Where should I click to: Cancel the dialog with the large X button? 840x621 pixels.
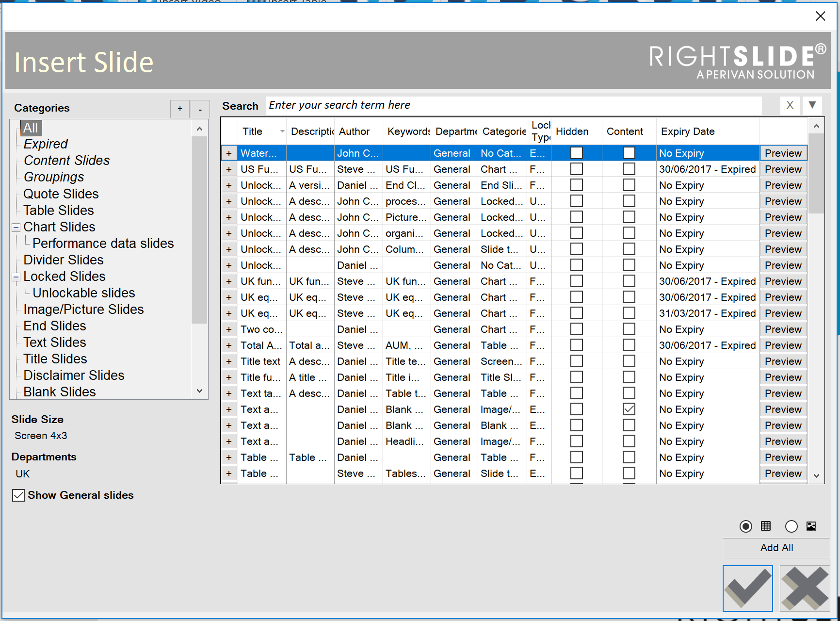[805, 588]
